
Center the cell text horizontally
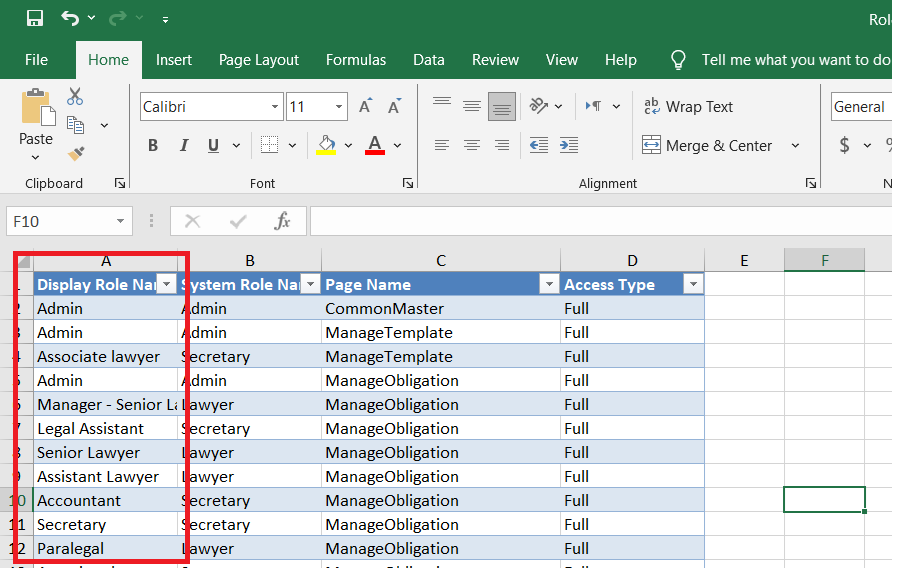tap(472, 145)
